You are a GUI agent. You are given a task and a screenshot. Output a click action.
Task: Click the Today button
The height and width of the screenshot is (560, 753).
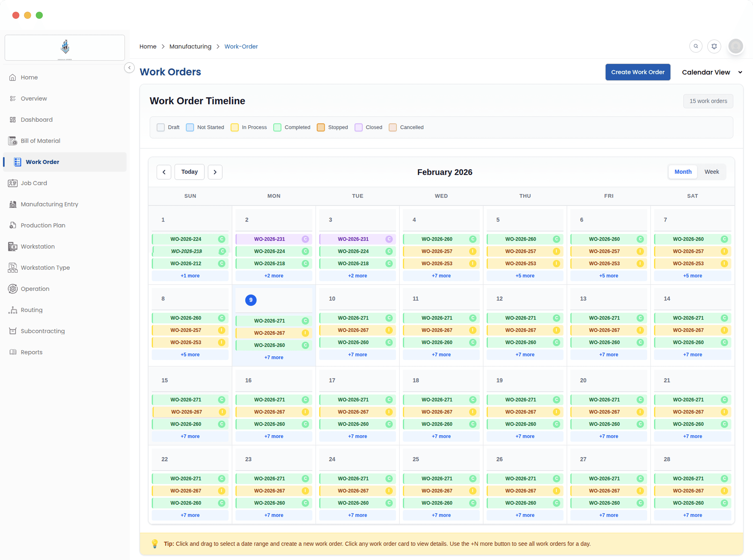(x=189, y=172)
